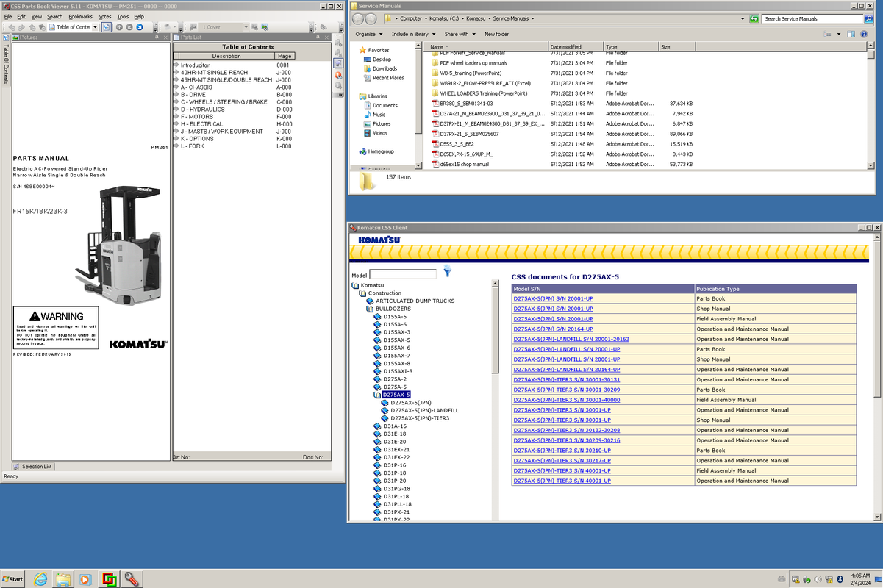The width and height of the screenshot is (883, 588).
Task: Click the red alert icon on Parts List side strip
Action: (x=338, y=74)
